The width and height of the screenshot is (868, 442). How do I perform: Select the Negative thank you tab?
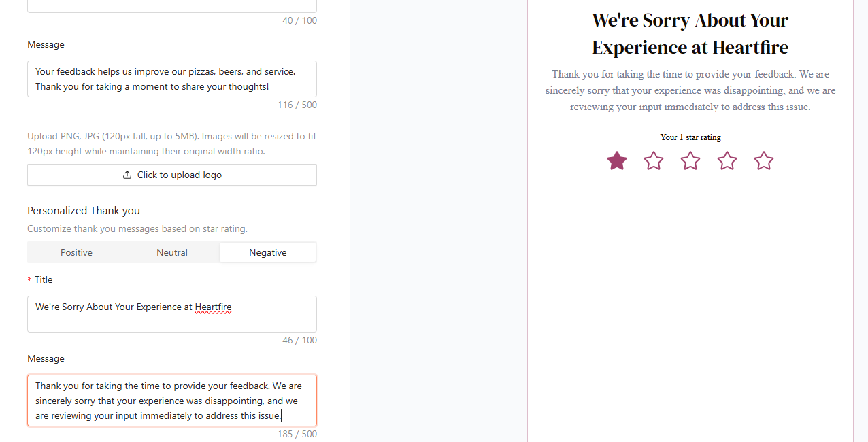pyautogui.click(x=267, y=252)
